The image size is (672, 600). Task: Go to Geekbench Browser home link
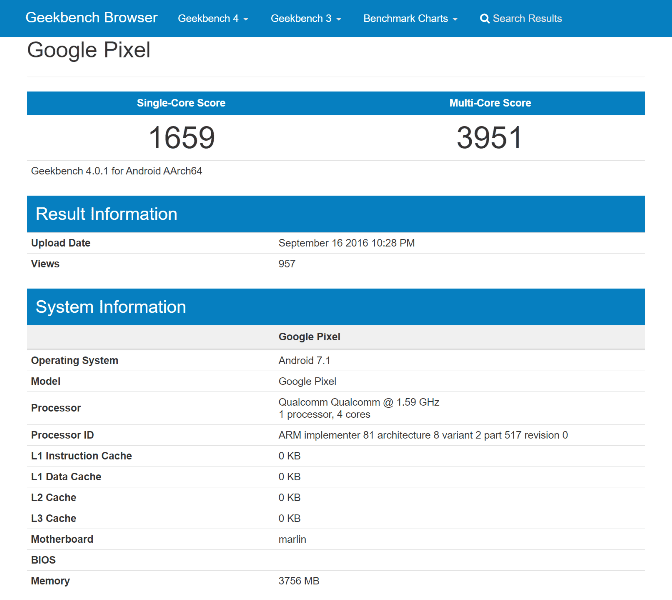click(91, 18)
